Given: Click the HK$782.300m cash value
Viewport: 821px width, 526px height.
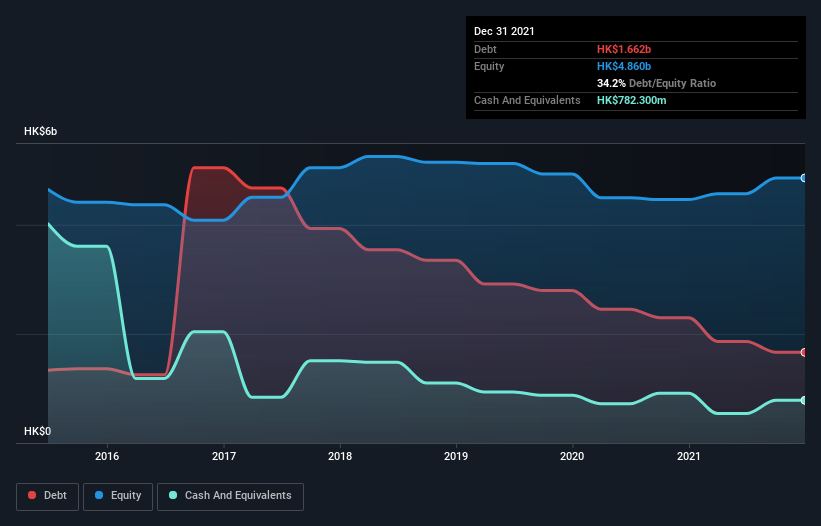Looking at the screenshot, I should click(x=631, y=100).
